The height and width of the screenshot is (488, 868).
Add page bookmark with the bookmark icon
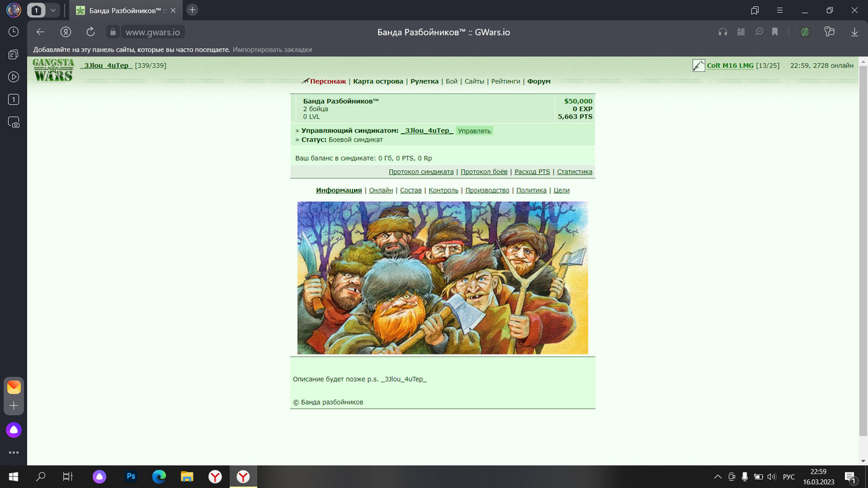(x=774, y=32)
